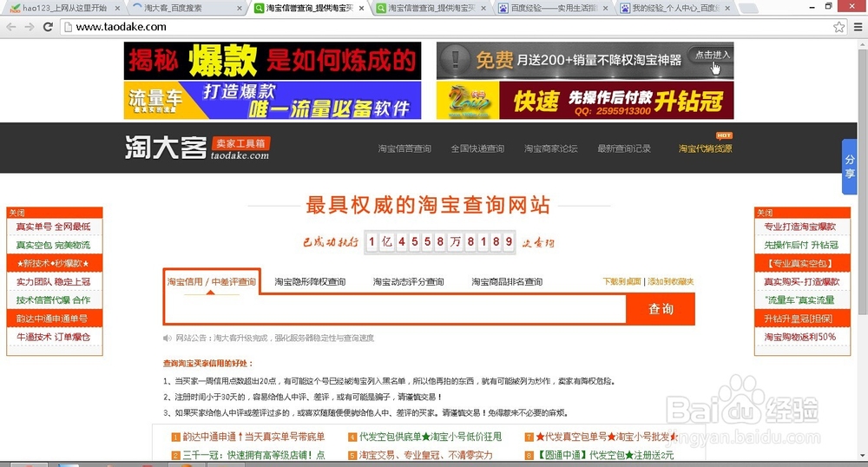Open the 快速升钻冠 banner ad

[x=585, y=100]
